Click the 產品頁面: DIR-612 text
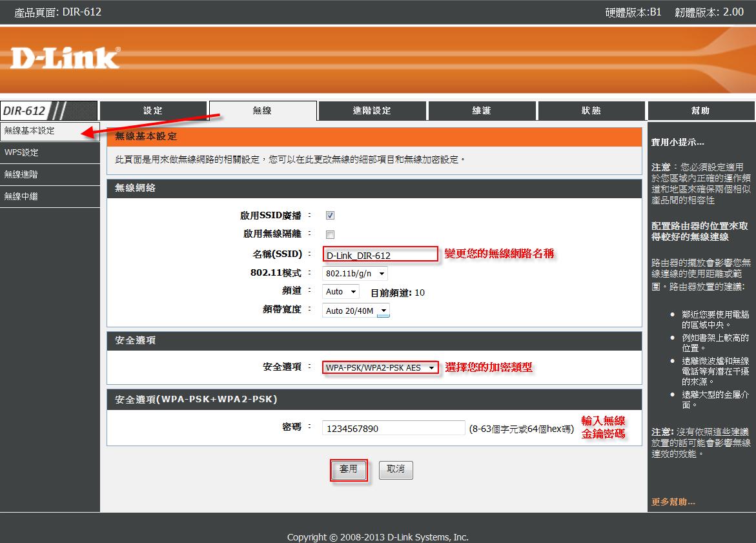 tap(58, 12)
